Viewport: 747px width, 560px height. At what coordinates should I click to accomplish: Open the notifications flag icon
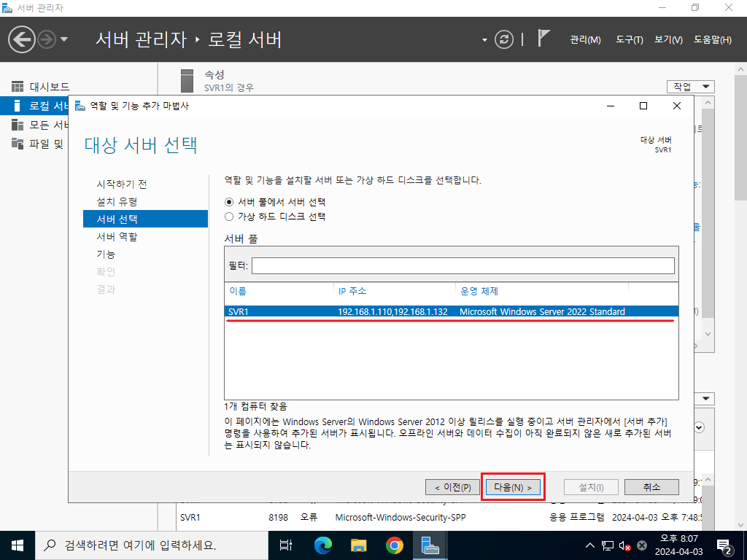pos(543,38)
